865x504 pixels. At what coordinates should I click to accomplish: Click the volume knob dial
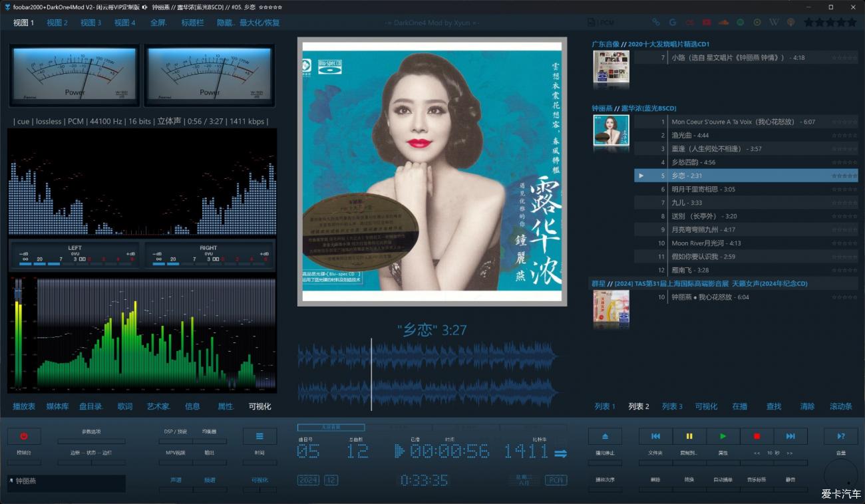(840, 475)
